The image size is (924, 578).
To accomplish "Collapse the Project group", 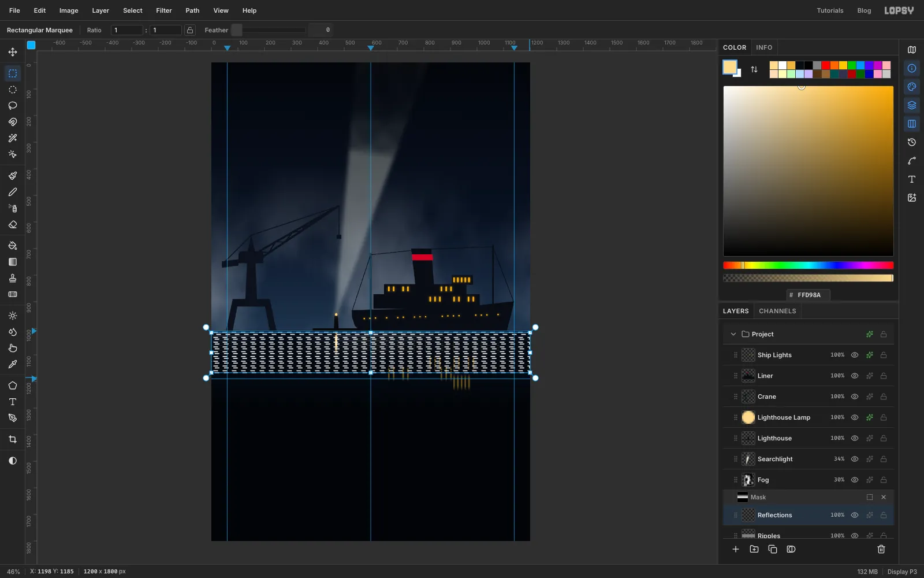I will pos(733,334).
